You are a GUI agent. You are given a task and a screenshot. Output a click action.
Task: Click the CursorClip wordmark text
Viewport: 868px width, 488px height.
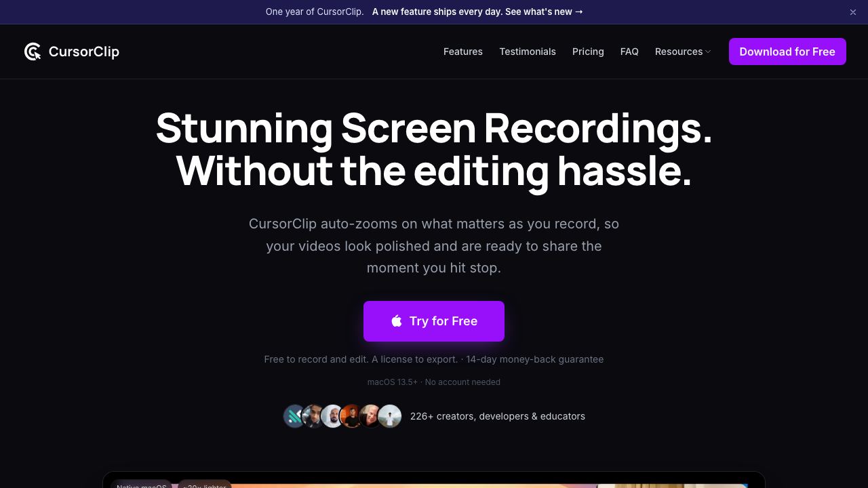coord(84,52)
